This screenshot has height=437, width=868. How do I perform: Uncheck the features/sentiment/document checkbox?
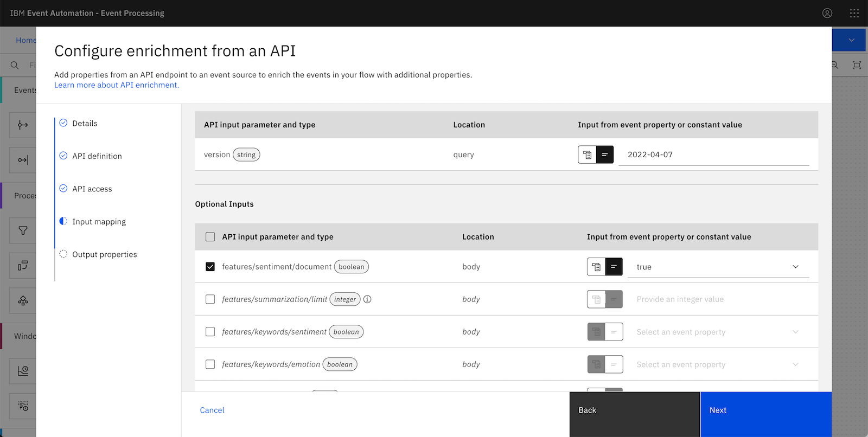click(210, 267)
